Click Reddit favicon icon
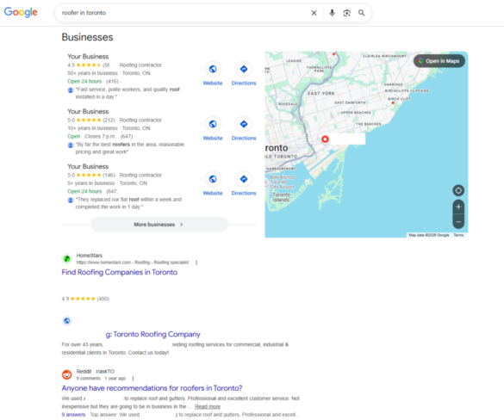This screenshot has height=420, width=504. click(67, 374)
